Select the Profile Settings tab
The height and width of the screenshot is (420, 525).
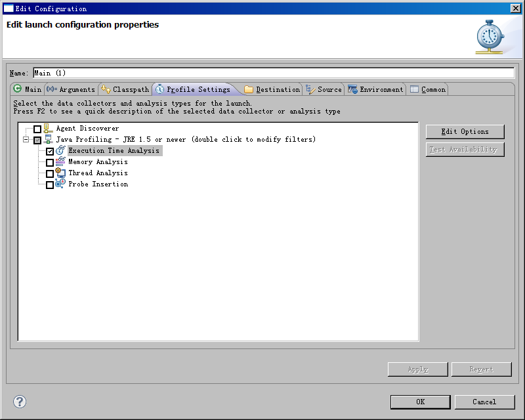194,89
